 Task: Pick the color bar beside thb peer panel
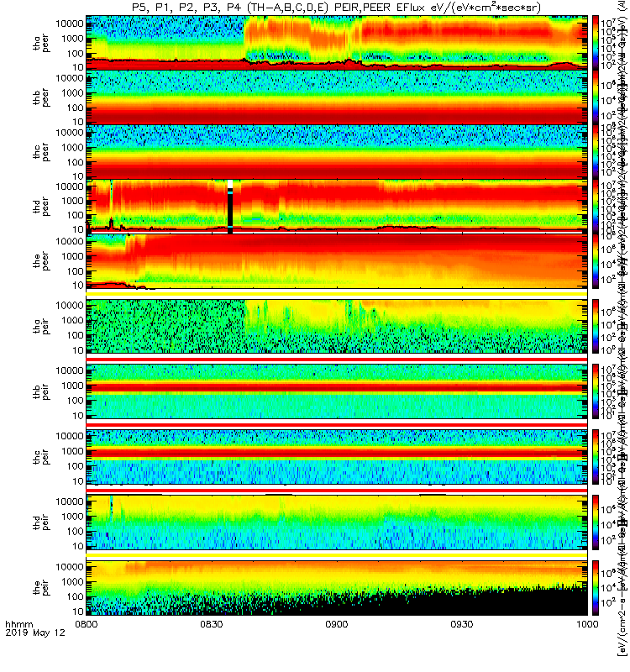(596, 97)
